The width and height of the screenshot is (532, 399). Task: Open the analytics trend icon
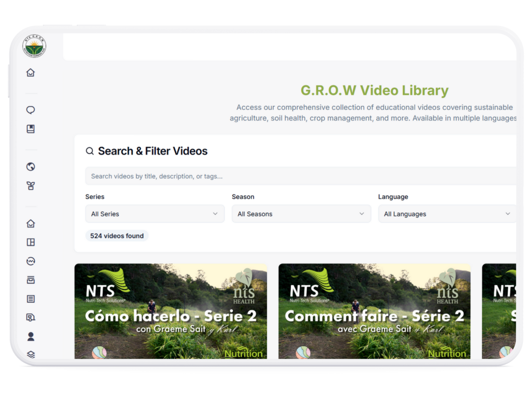click(x=31, y=261)
